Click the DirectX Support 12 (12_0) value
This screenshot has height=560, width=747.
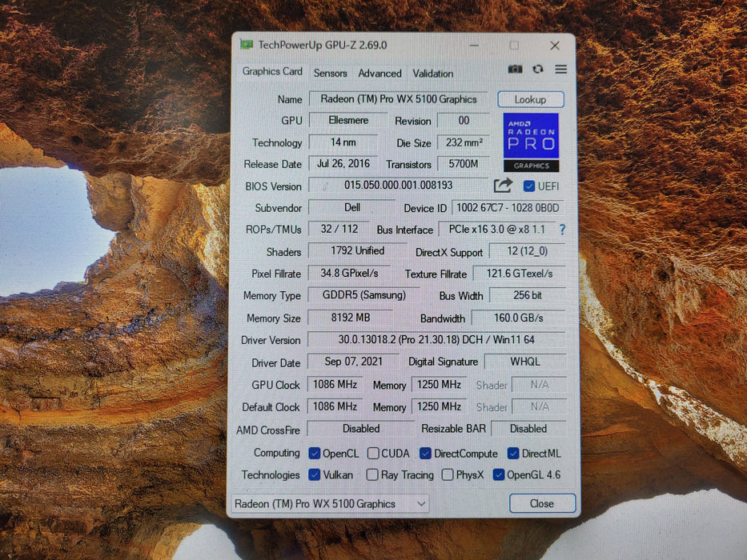point(527,251)
